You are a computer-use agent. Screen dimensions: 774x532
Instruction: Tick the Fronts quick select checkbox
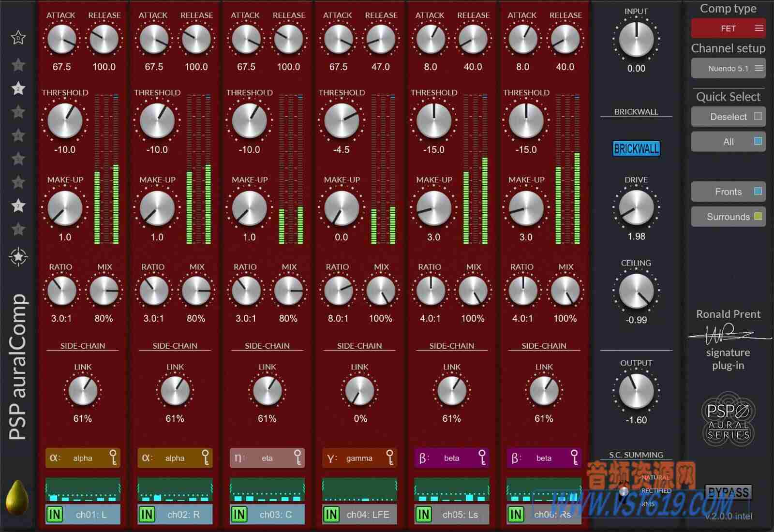pos(758,192)
